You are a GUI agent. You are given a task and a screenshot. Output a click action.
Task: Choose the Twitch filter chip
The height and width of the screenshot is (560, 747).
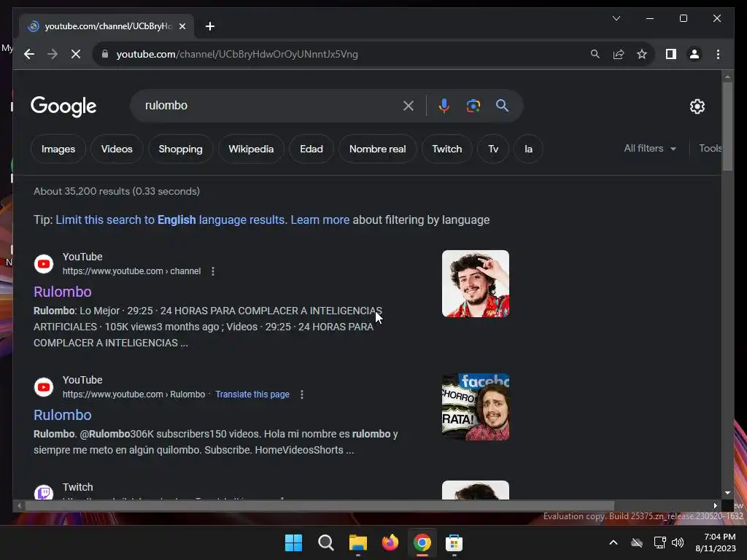click(447, 149)
